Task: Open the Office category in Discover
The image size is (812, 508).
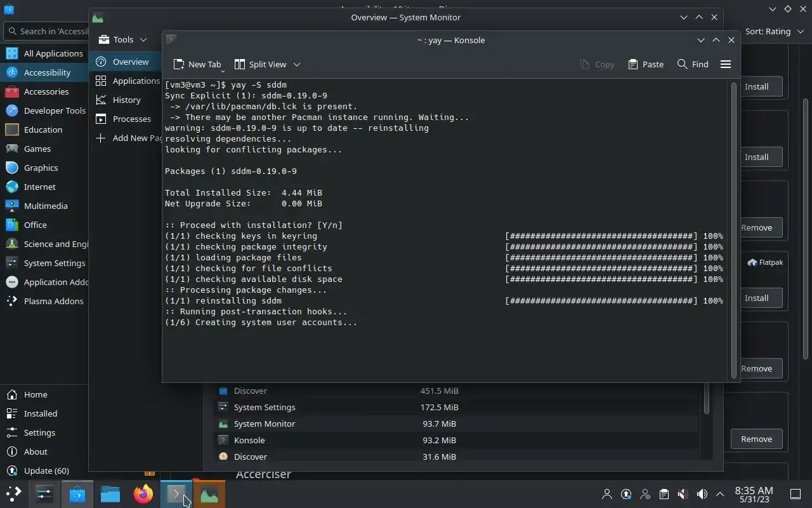Action: 44,225
